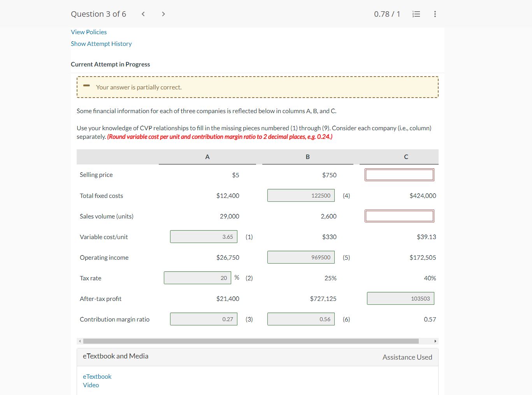Click the '$21,400' after-tax profit value
The height and width of the screenshot is (395, 532).
[x=228, y=299]
